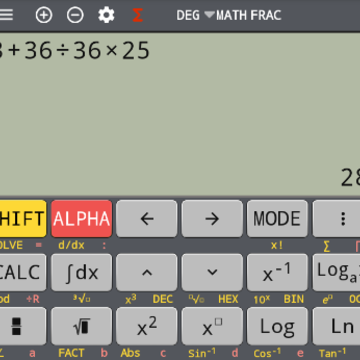Image resolution: width=360 pixels, height=360 pixels.
Task: Open settings gear icon
Action: [106, 15]
